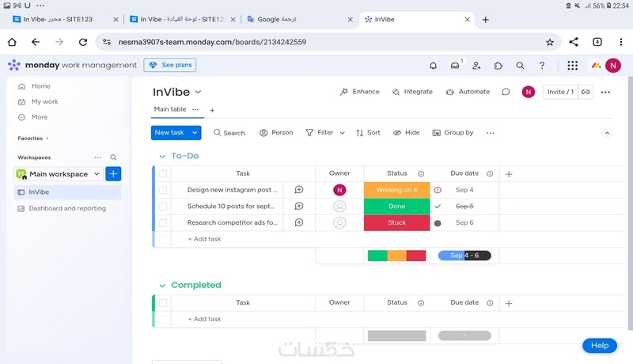Screen dimensions: 633x364
Task: Tick select-all checkbox in Completed header
Action: [163, 303]
